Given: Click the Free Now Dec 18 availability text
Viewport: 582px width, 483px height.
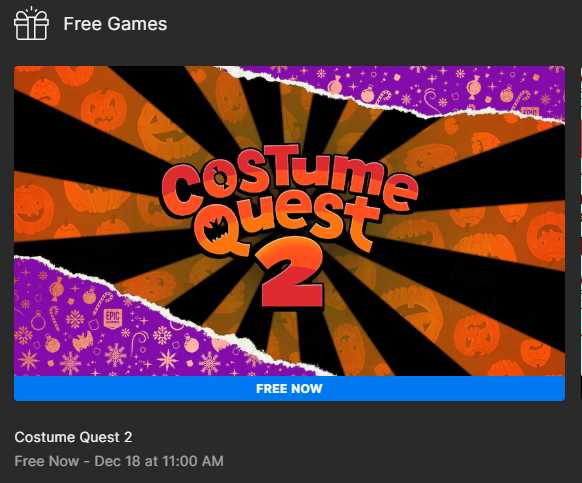Looking at the screenshot, I should (x=119, y=461).
